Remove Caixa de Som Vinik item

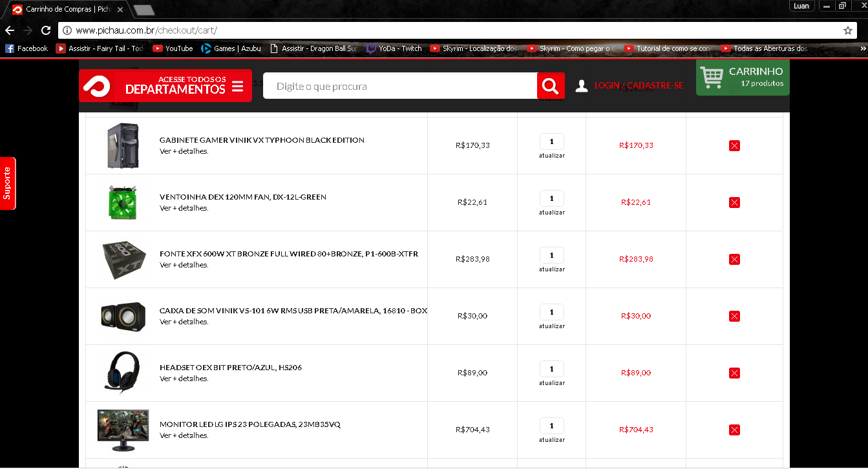(x=734, y=316)
